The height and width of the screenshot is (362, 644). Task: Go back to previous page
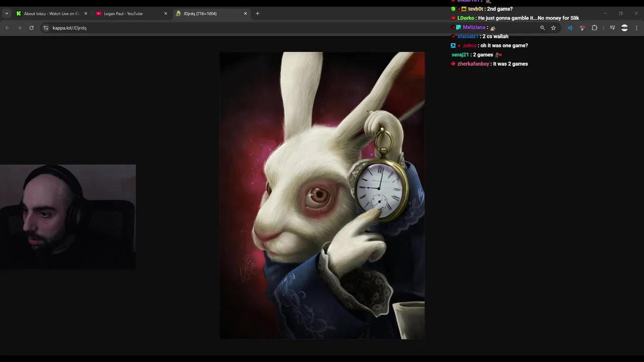pyautogui.click(x=7, y=28)
